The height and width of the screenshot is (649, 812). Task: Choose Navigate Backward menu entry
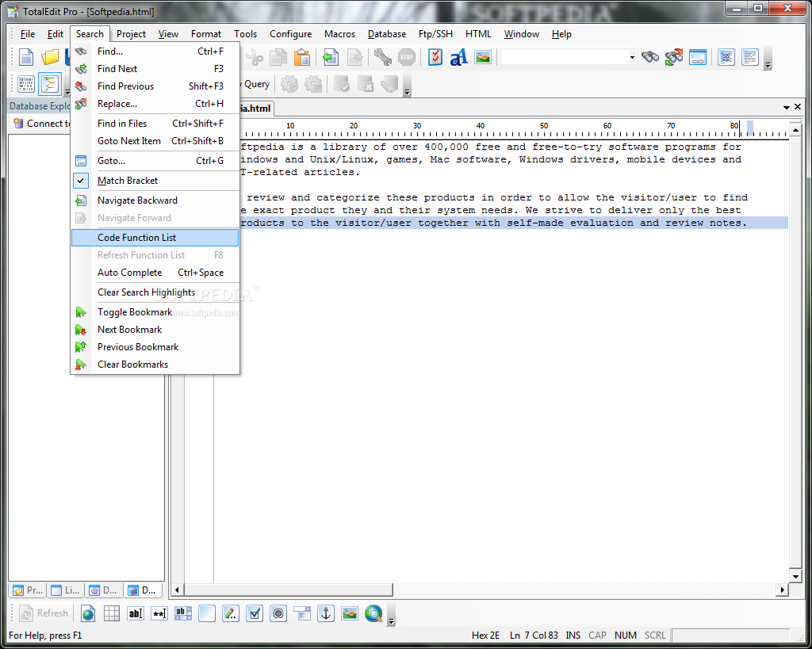(x=155, y=200)
